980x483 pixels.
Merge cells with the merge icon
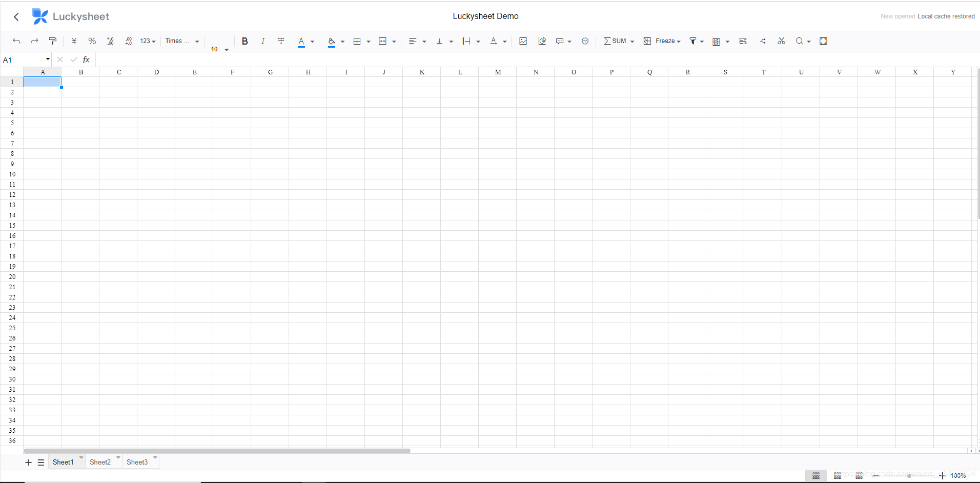(382, 41)
